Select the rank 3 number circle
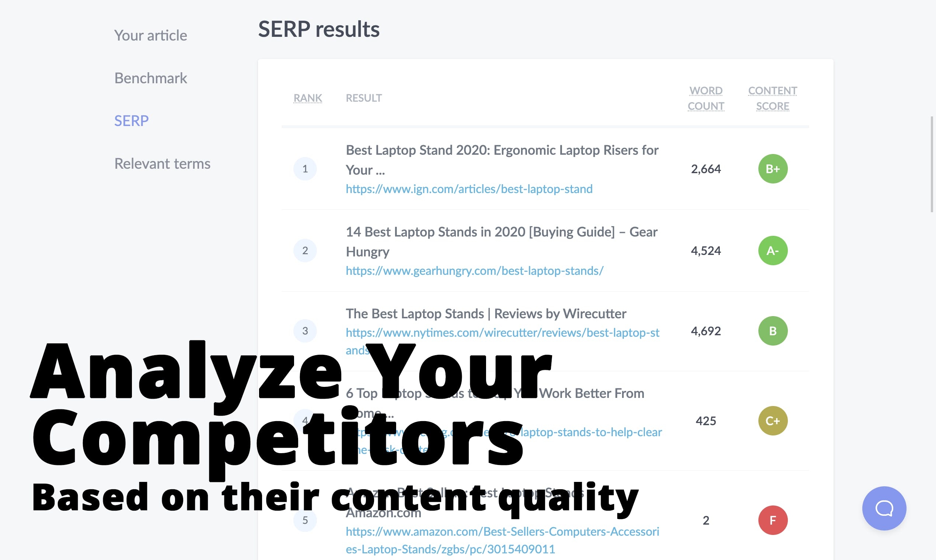Viewport: 936px width, 560px height. point(305,331)
